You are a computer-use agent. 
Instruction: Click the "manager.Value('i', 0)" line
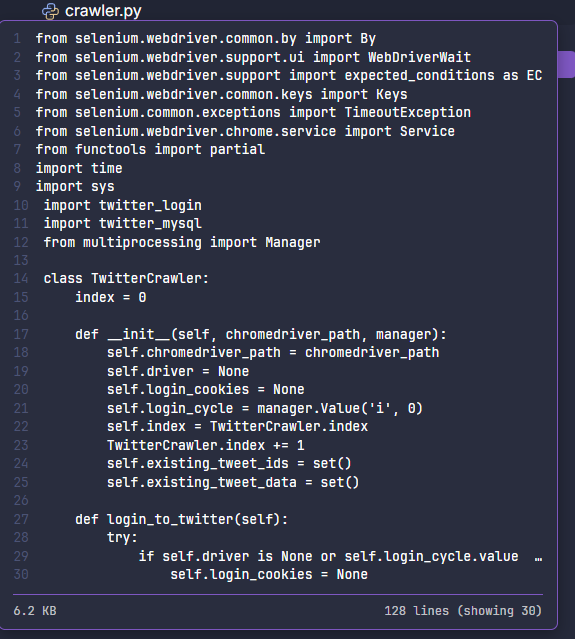tap(265, 408)
